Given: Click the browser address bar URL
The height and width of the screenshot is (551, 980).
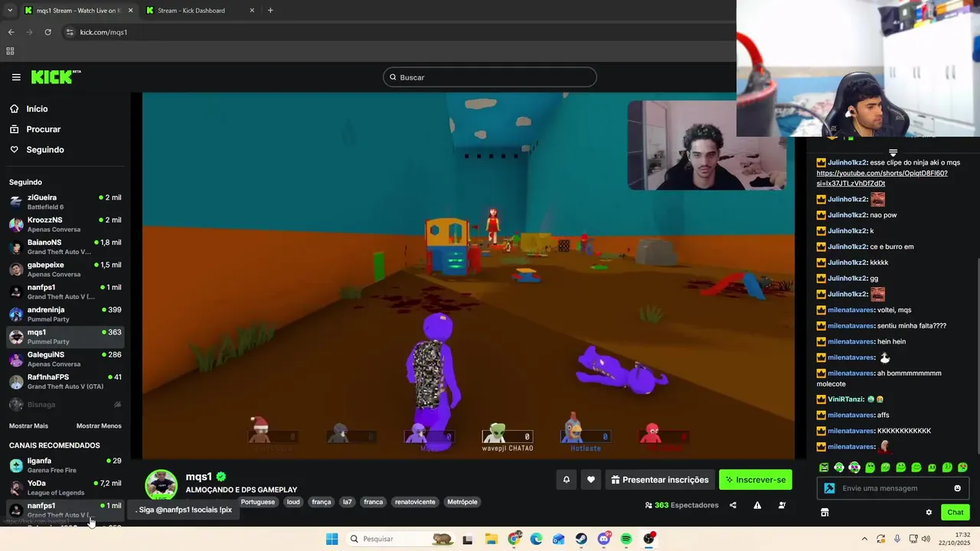Looking at the screenshot, I should (x=103, y=32).
